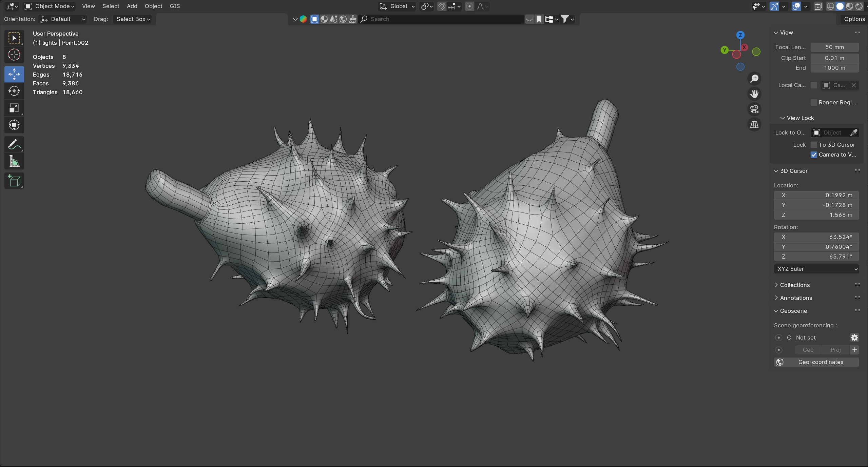Click the Focal Length value field

(834, 47)
